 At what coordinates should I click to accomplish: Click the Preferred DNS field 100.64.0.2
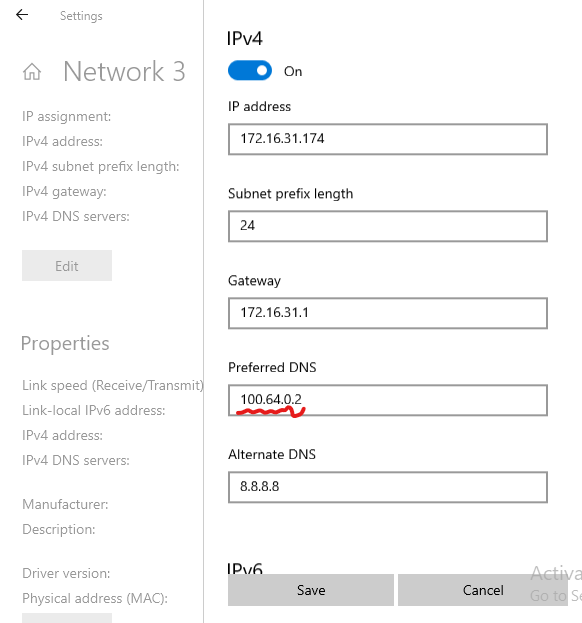(x=388, y=400)
